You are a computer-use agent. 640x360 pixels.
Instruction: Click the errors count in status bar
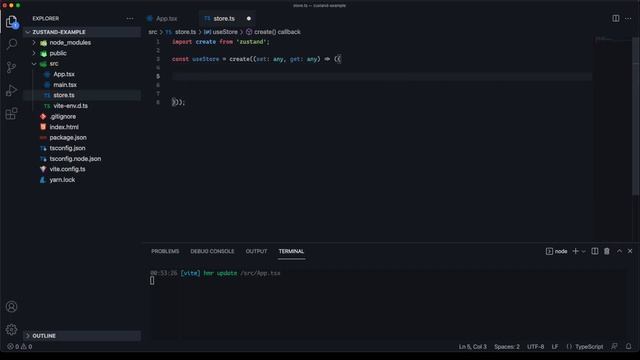click(13, 347)
